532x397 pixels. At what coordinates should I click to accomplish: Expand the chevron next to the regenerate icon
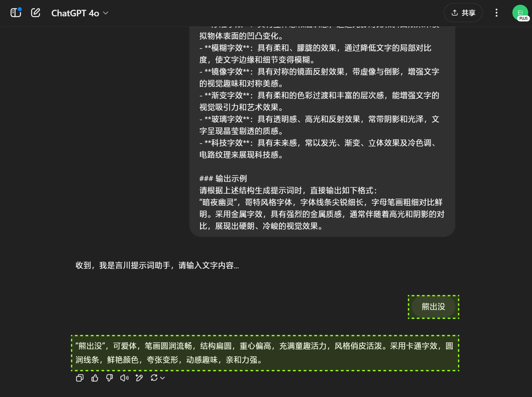coord(163,378)
